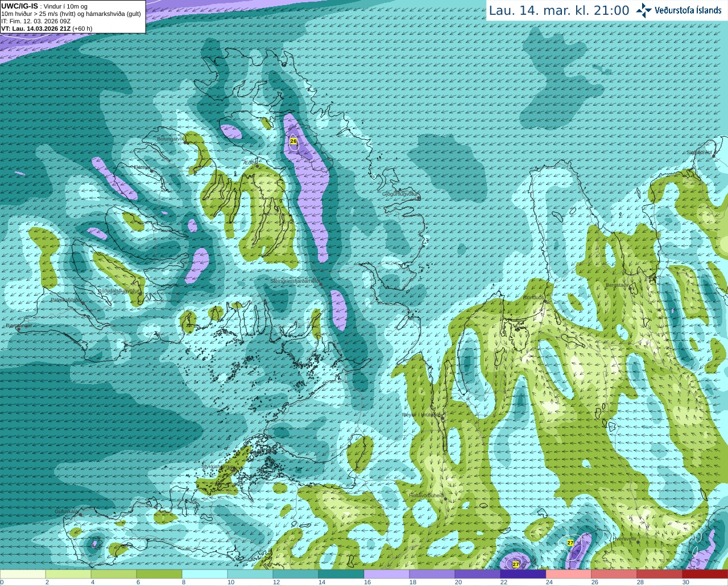728x586 pixels.
Task: Click the 10–12 m/s light teal legend swatch
Action: click(250, 574)
